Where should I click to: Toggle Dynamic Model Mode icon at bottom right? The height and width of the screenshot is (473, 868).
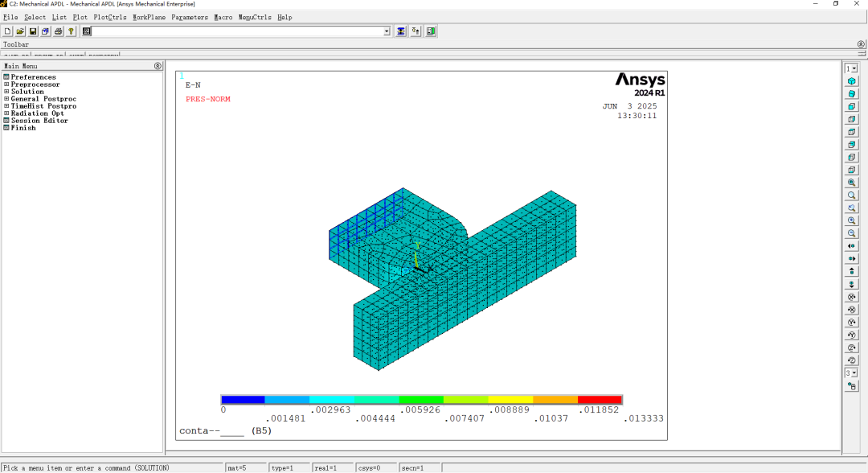tap(851, 386)
